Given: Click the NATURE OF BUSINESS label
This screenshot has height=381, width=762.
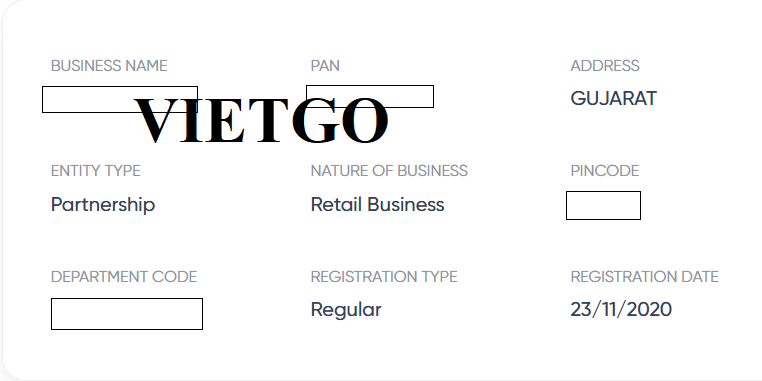Looking at the screenshot, I should tap(389, 171).
